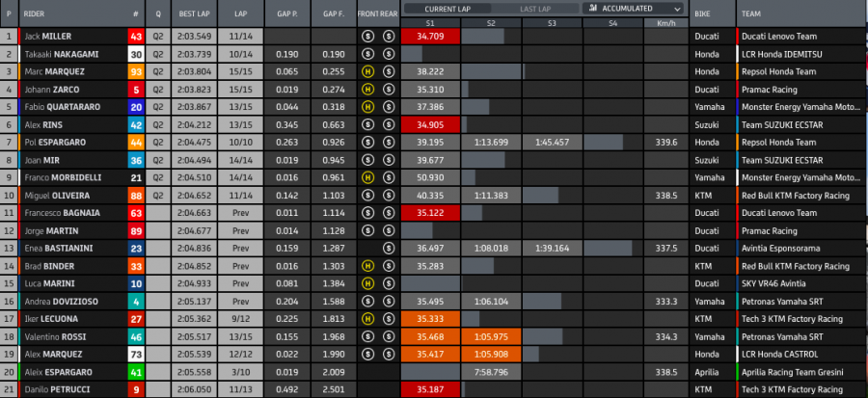868x398 pixels.
Task: Click Lecuona's front hard tyre icon
Action: tap(366, 319)
